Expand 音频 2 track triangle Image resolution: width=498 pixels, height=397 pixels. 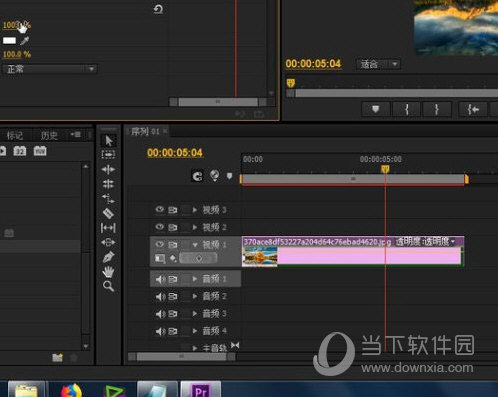195,296
